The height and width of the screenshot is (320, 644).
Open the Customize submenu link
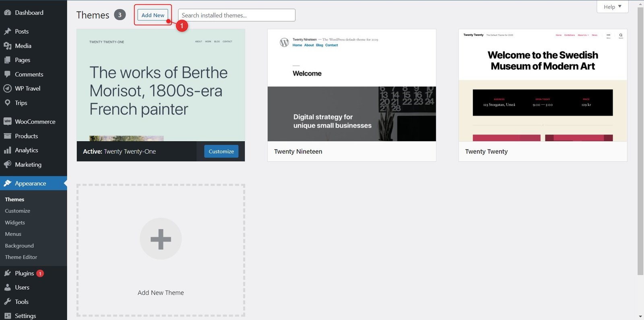point(17,211)
